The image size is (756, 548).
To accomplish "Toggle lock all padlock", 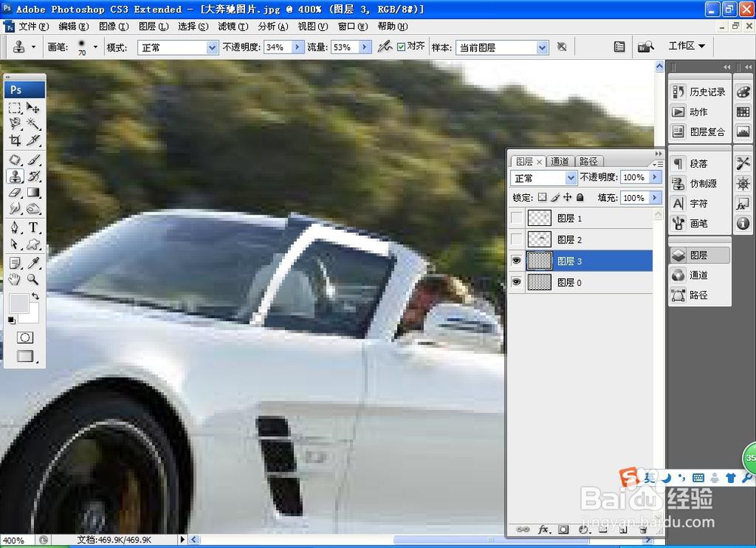I will pos(580,197).
